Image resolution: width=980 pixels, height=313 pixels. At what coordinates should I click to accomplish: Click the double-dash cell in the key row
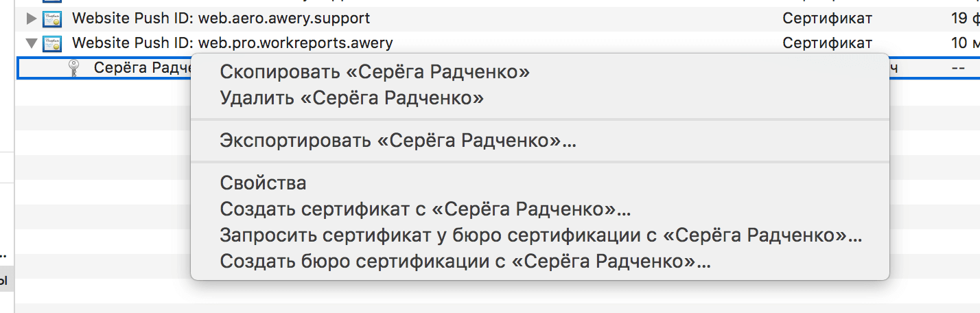point(959,68)
